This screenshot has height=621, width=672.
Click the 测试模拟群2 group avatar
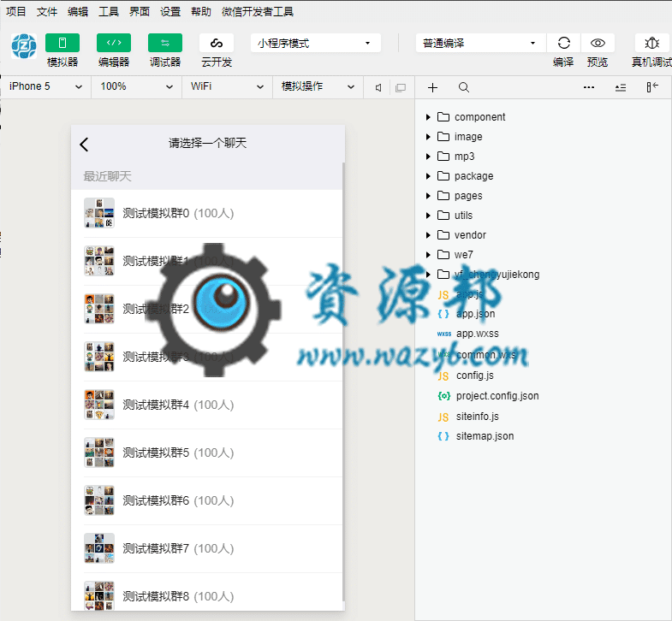click(x=99, y=309)
